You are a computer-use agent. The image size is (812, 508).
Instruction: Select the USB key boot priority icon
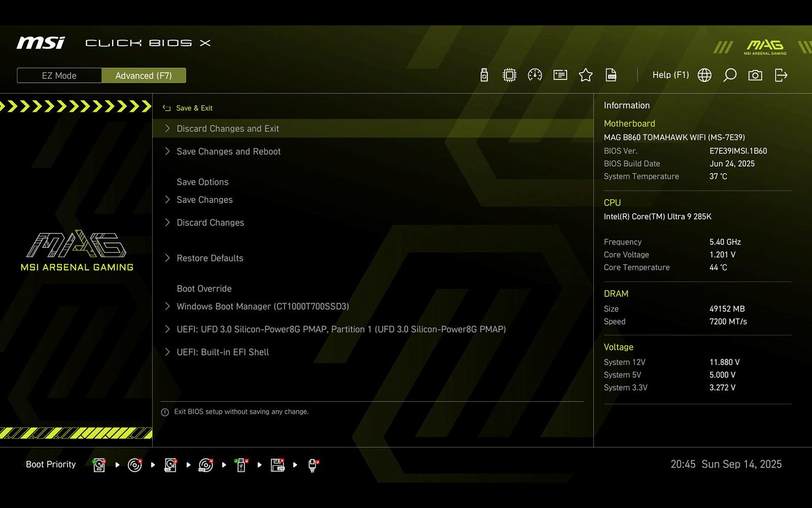click(242, 465)
